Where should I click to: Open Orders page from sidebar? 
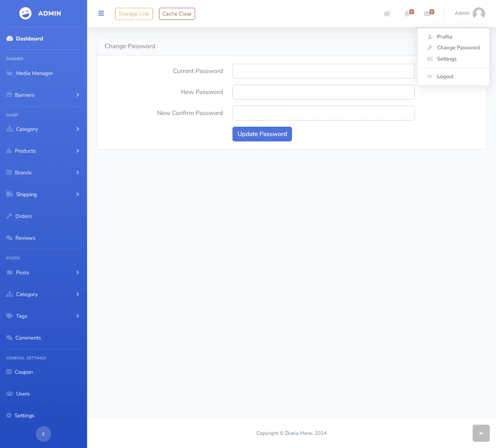coord(23,216)
